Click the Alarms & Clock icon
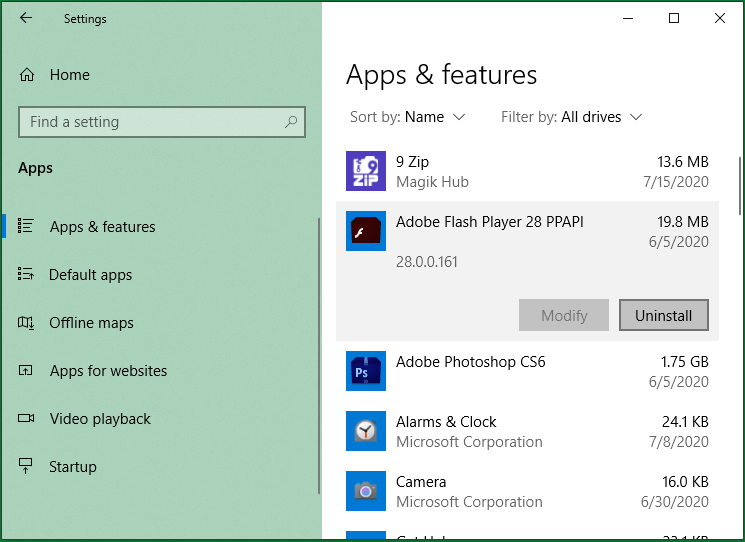Screen dimensions: 745x542 coord(365,431)
